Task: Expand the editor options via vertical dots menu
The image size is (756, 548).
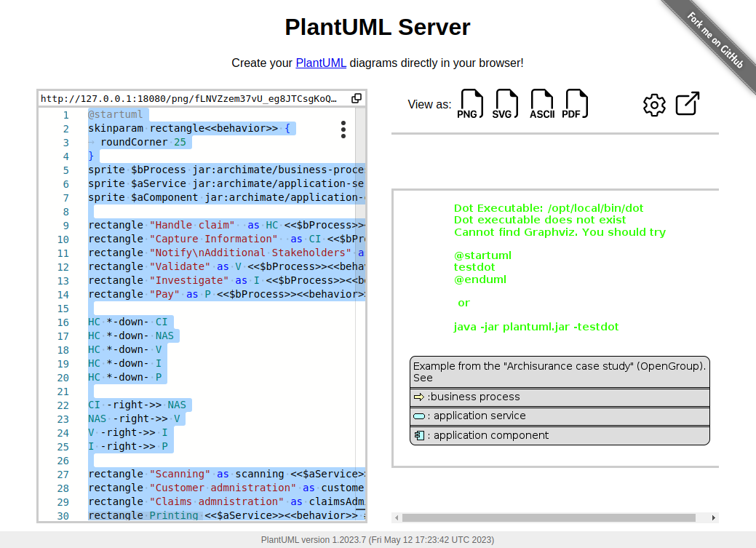Action: click(x=343, y=130)
